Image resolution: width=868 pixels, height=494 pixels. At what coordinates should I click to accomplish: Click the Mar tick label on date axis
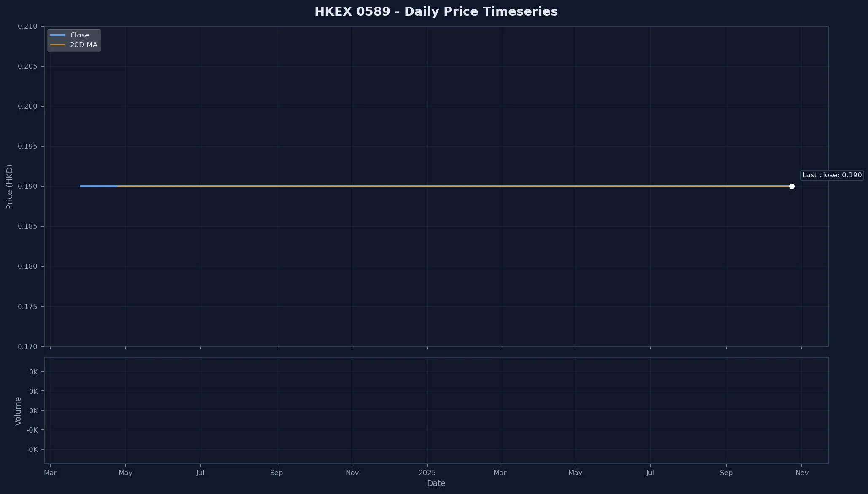(x=50, y=473)
